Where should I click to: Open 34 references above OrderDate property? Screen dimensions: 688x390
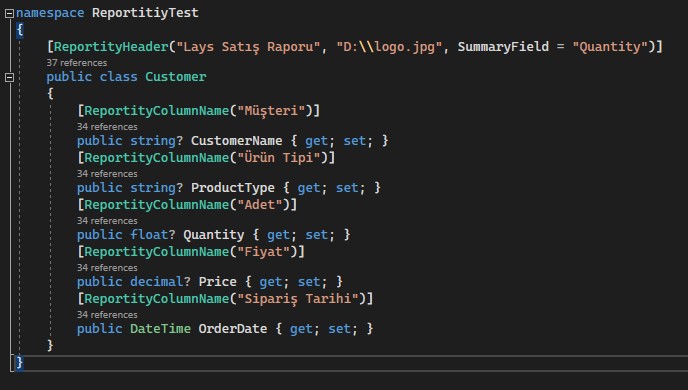107,315
